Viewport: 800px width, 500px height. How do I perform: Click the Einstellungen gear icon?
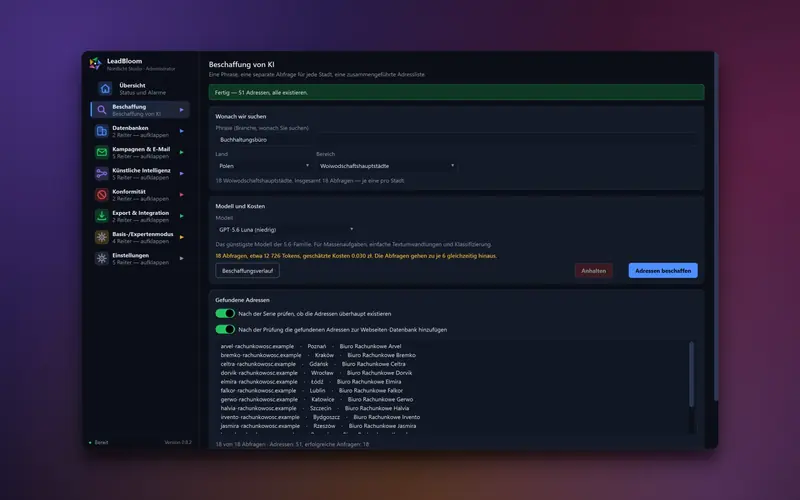(102, 259)
